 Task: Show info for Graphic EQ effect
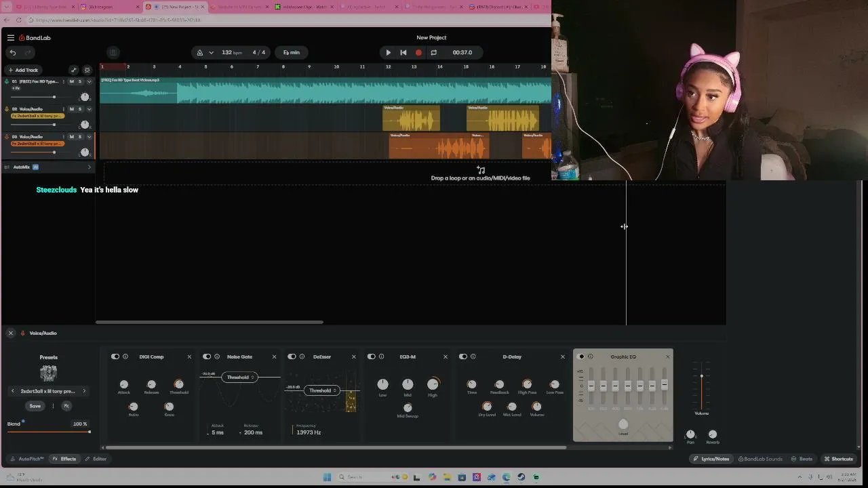click(x=590, y=357)
